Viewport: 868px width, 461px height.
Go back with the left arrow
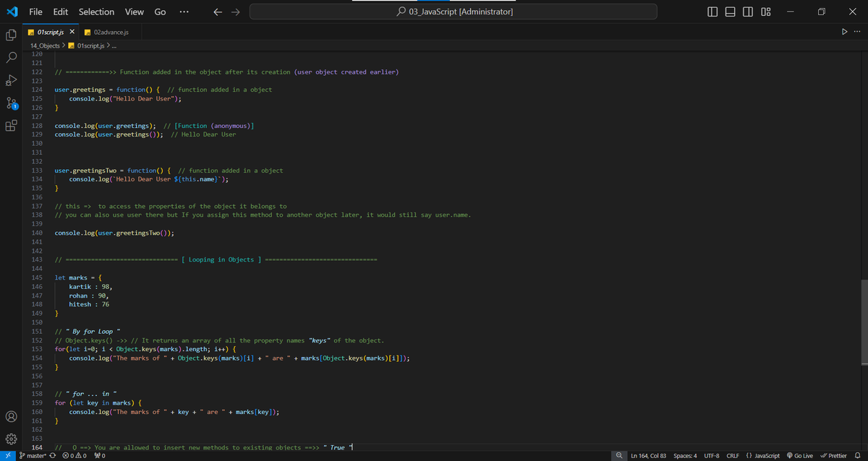218,12
